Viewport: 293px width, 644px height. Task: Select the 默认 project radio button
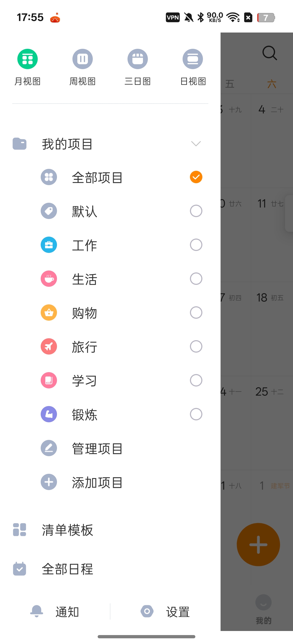point(196,211)
